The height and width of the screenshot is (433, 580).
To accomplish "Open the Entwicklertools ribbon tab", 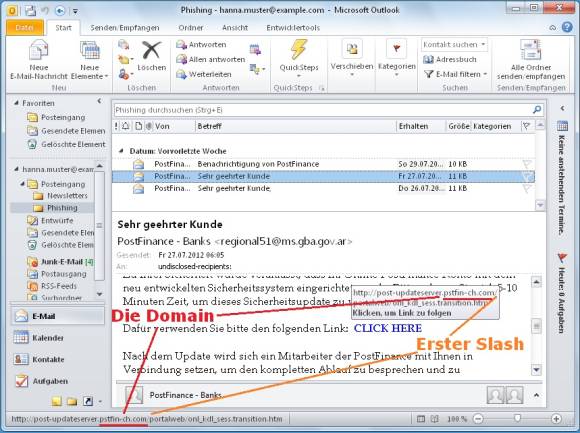I will click(293, 28).
